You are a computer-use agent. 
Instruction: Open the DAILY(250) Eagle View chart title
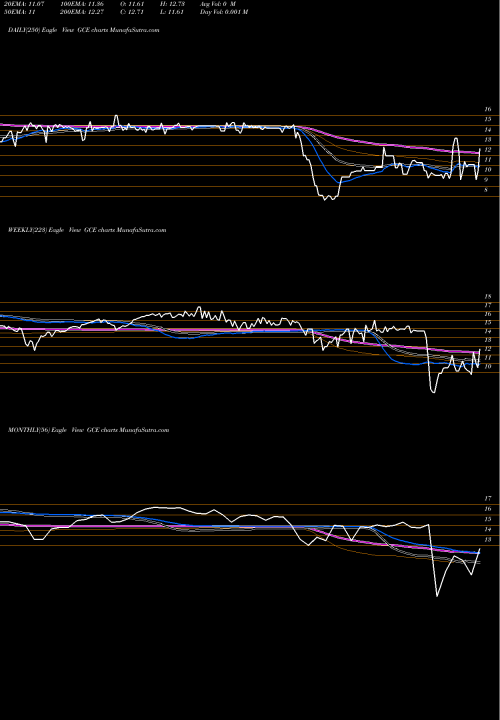tap(84, 30)
